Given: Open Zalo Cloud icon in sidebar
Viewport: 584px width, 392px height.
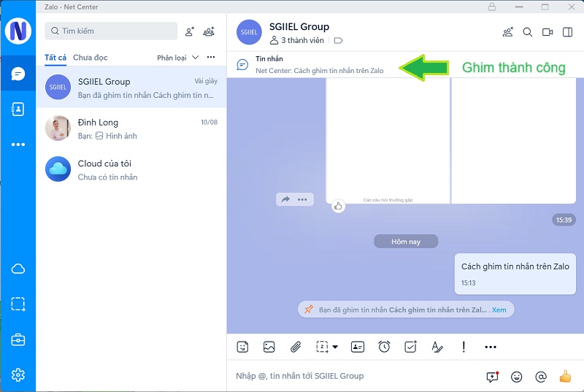Looking at the screenshot, I should coord(18,269).
